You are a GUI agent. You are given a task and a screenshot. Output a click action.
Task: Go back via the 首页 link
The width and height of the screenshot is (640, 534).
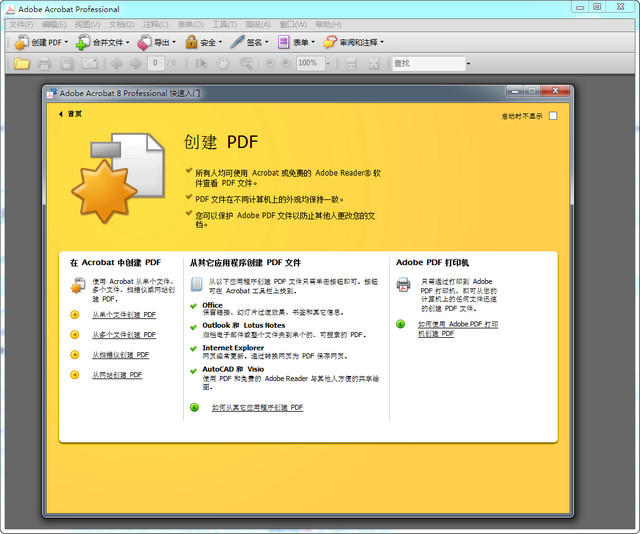pyautogui.click(x=74, y=114)
